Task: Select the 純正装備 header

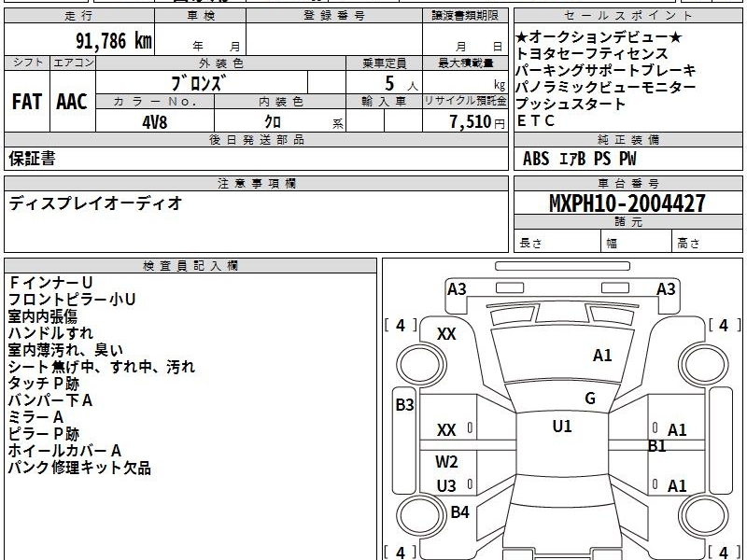Action: coord(628,139)
